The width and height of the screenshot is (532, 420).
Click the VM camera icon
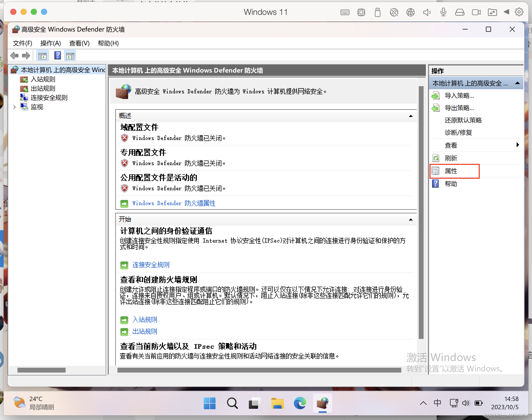(476, 12)
